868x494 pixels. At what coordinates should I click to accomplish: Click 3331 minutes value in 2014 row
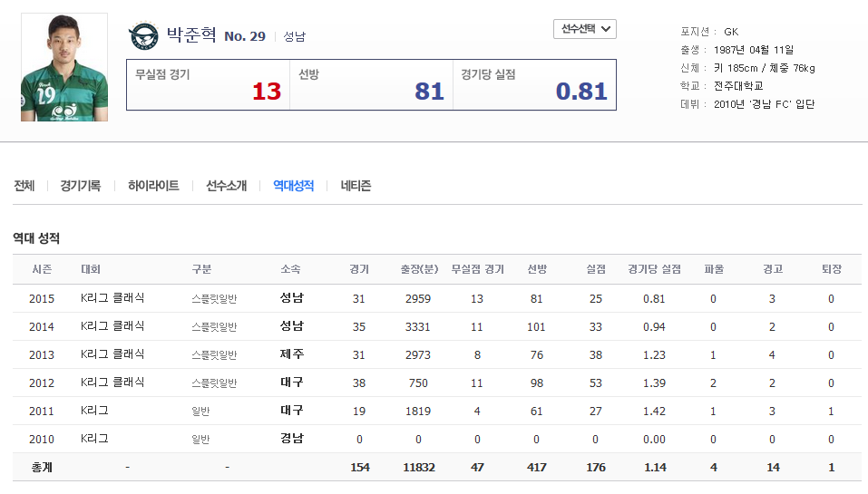[418, 327]
